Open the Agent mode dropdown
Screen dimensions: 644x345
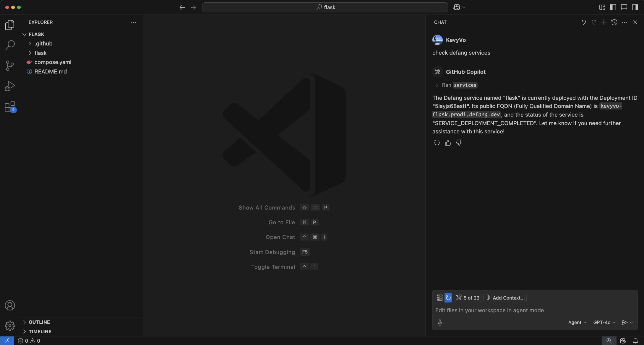tap(577, 323)
